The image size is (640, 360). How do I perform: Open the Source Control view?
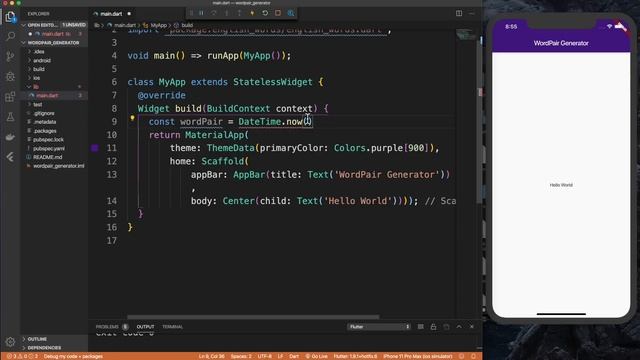[10, 56]
